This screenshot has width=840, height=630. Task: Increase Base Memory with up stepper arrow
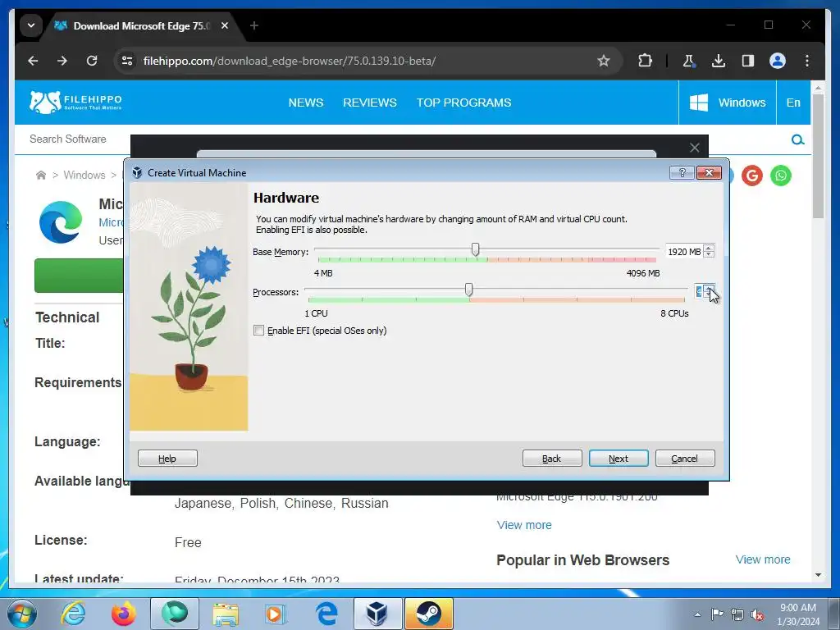[709, 248]
